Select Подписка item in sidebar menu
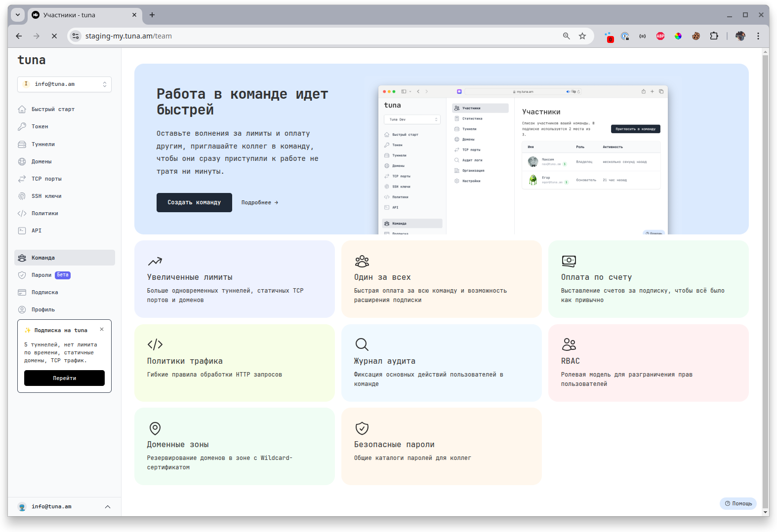 [44, 293]
